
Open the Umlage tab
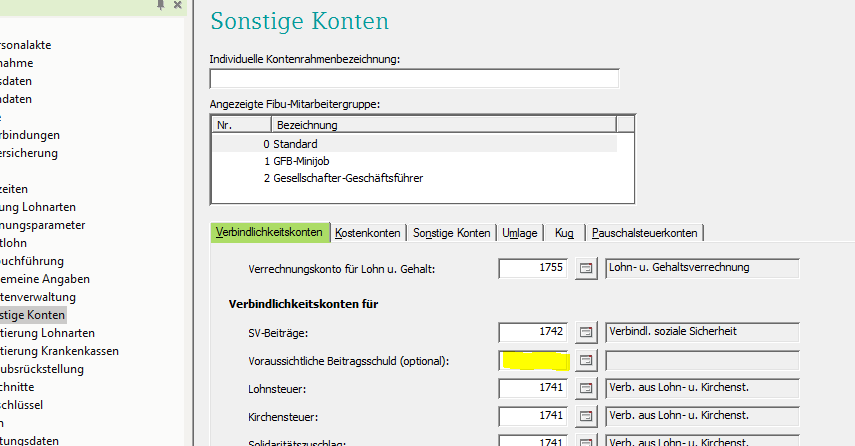pyautogui.click(x=520, y=233)
